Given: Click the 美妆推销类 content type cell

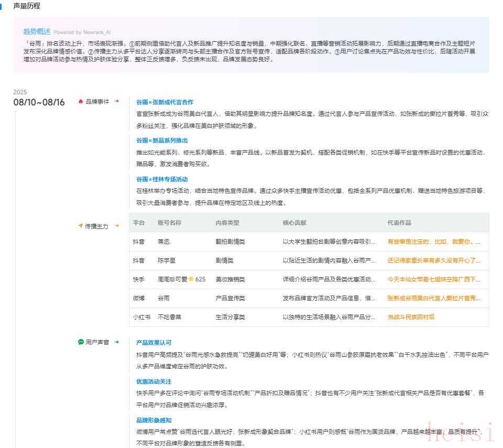Looking at the screenshot, I should 231,279.
